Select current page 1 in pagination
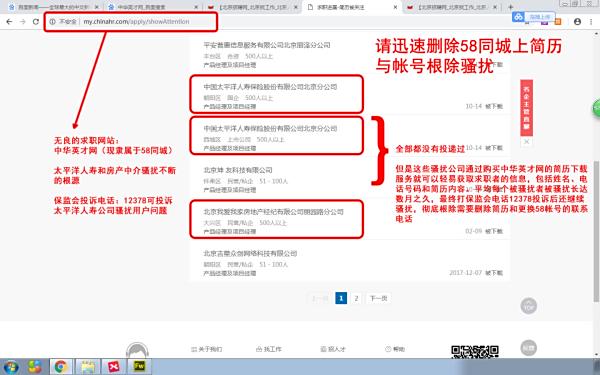 point(341,298)
